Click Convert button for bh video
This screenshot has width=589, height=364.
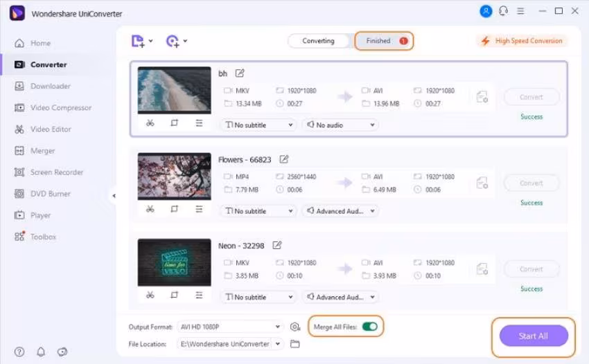point(531,97)
